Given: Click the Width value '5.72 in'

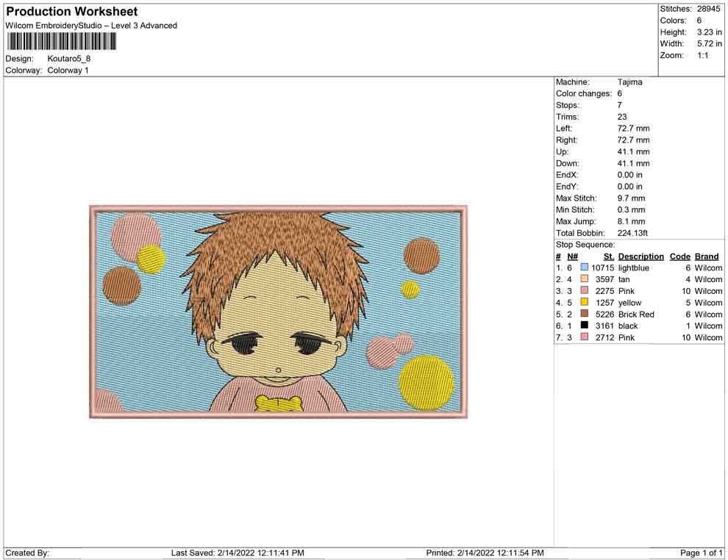Looking at the screenshot, I should (x=709, y=43).
